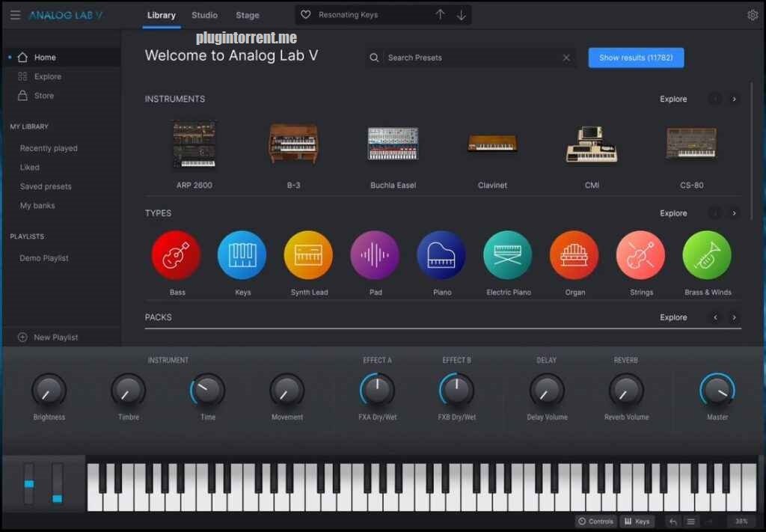This screenshot has height=532, width=766.
Task: Show previous packs with left chevron
Action: 715,317
